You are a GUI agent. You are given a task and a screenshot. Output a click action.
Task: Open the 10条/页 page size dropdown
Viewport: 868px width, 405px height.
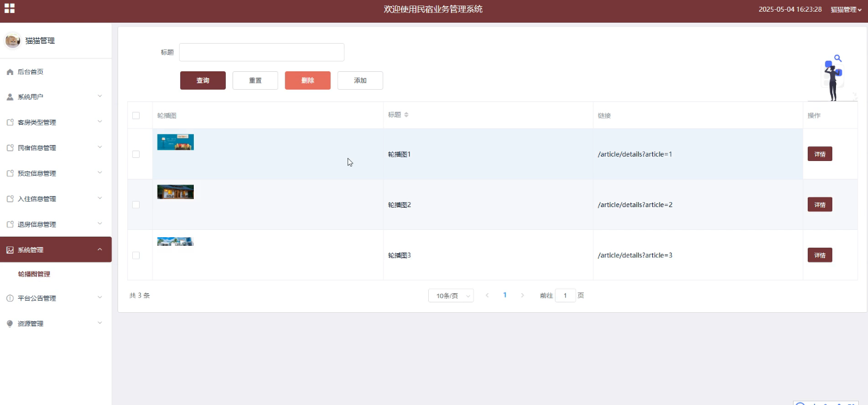[x=450, y=296]
